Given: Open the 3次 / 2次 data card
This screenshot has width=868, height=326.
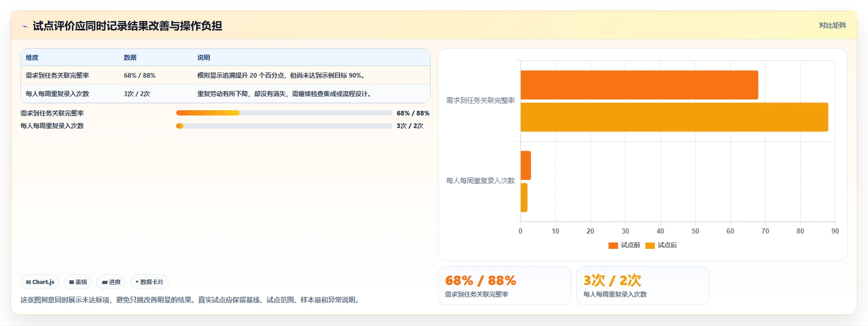Looking at the screenshot, I should pyautogui.click(x=642, y=286).
